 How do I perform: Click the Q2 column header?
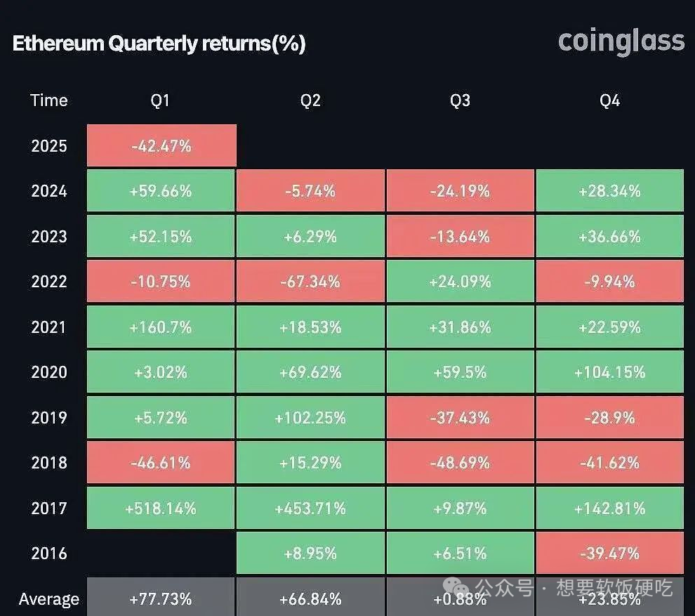[x=310, y=100]
